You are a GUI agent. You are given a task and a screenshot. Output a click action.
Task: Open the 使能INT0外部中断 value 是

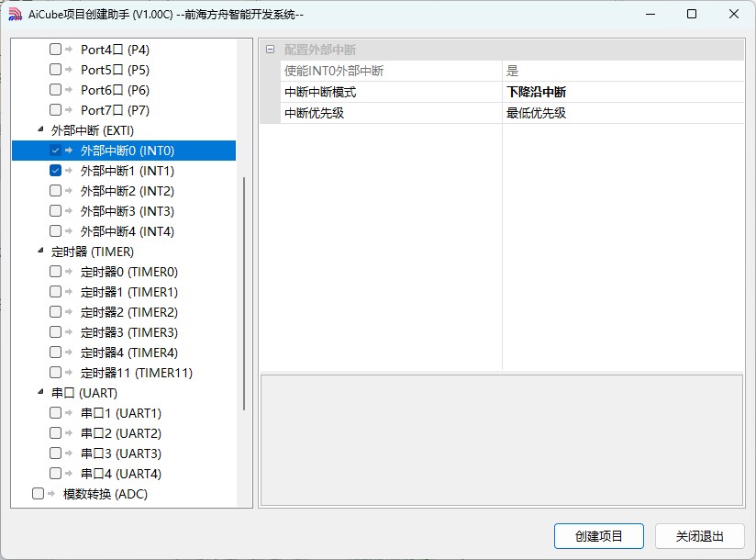click(623, 71)
